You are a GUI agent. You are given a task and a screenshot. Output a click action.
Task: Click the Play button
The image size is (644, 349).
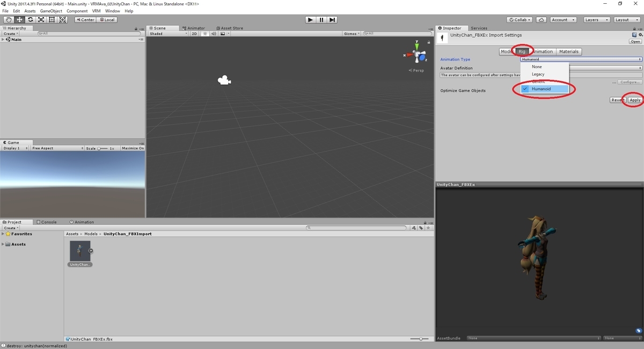[x=310, y=20]
